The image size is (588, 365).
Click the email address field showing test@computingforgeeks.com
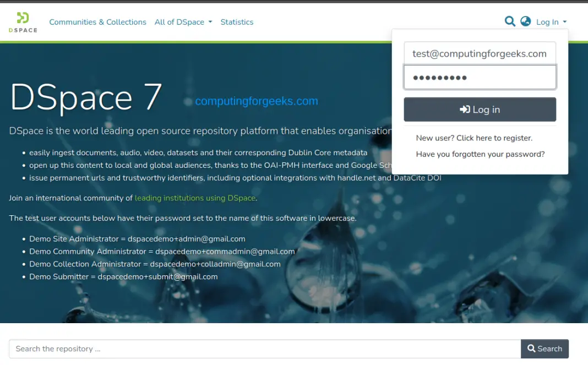point(480,53)
